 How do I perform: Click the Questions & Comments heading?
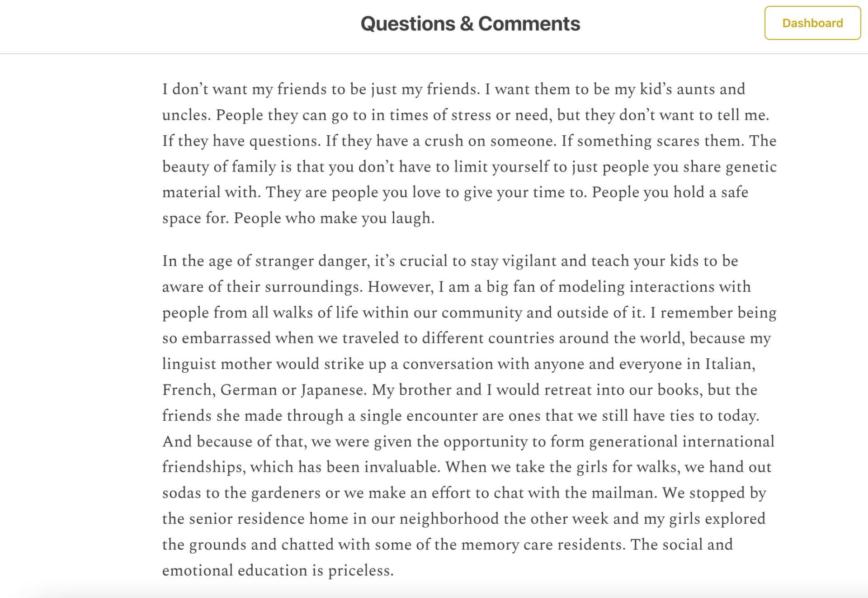click(470, 24)
